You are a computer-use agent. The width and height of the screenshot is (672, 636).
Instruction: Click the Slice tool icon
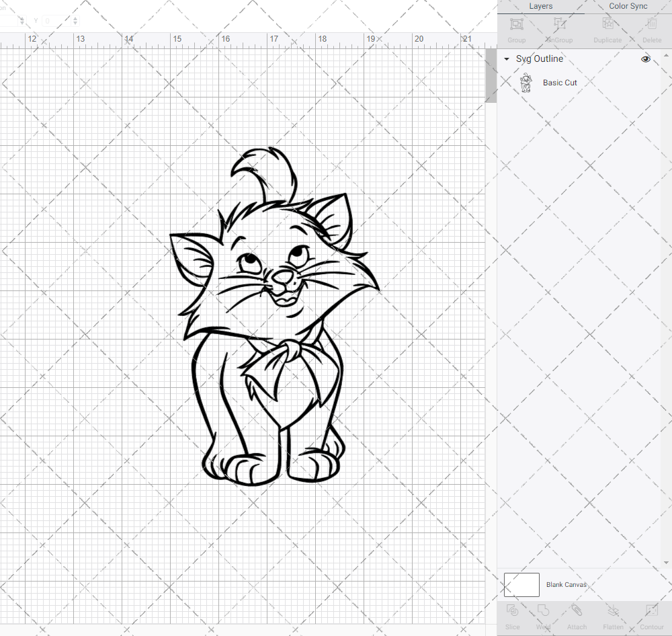coord(512,610)
